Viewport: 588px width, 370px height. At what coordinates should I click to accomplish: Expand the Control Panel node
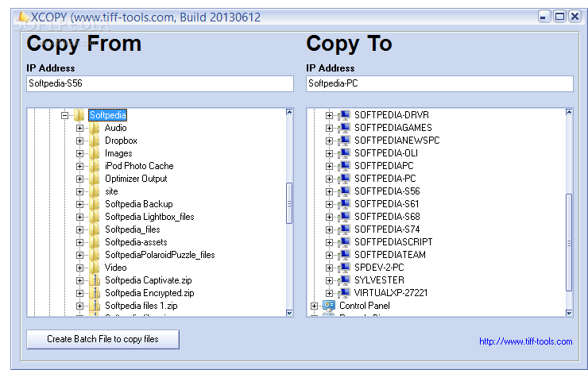(x=314, y=306)
